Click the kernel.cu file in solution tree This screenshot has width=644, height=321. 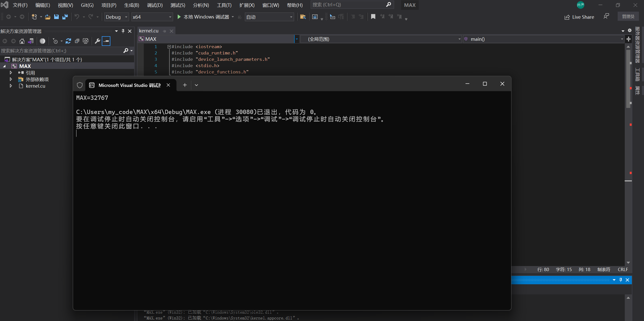(x=36, y=86)
